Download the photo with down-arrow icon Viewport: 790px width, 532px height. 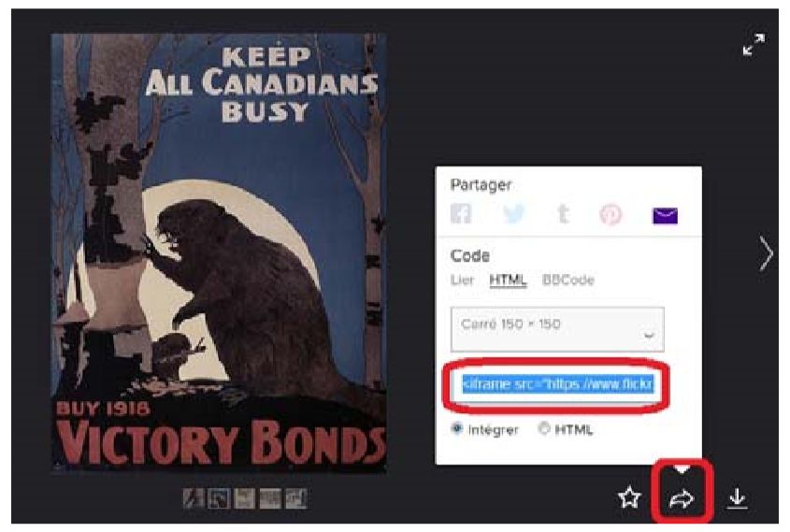click(x=737, y=498)
